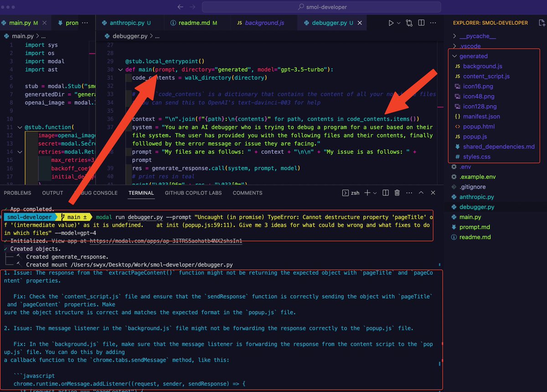
Task: Kill the terminal with the trash icon
Action: (x=397, y=193)
